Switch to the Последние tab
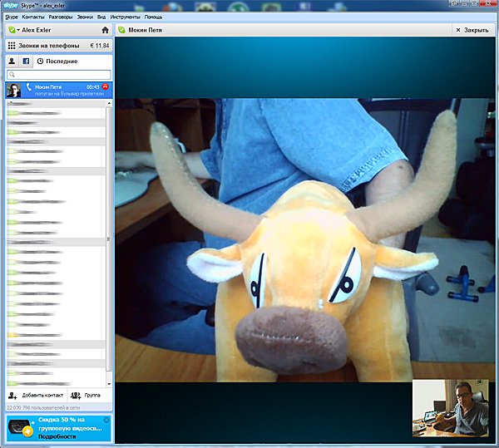This screenshot has height=448, width=499. click(58, 62)
